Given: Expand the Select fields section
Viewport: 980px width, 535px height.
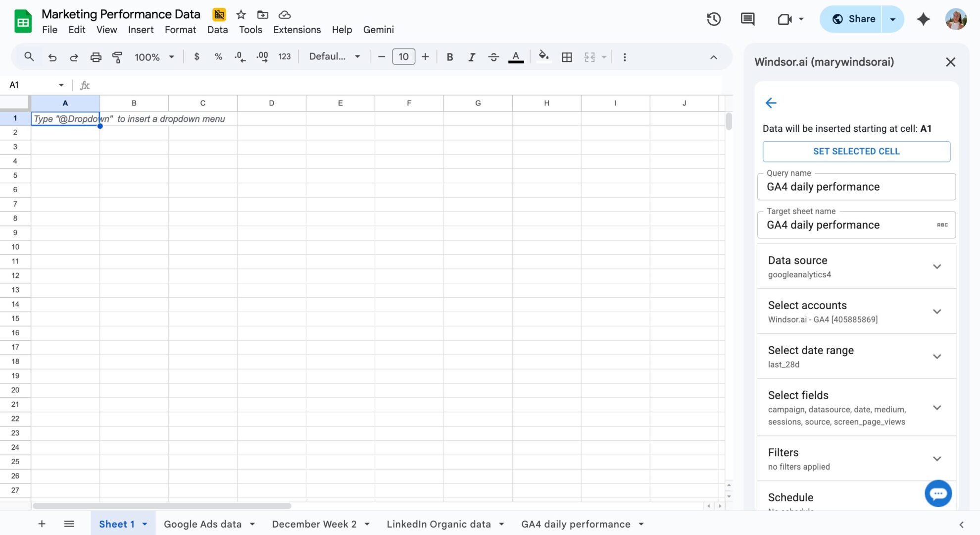Looking at the screenshot, I should pyautogui.click(x=856, y=408).
